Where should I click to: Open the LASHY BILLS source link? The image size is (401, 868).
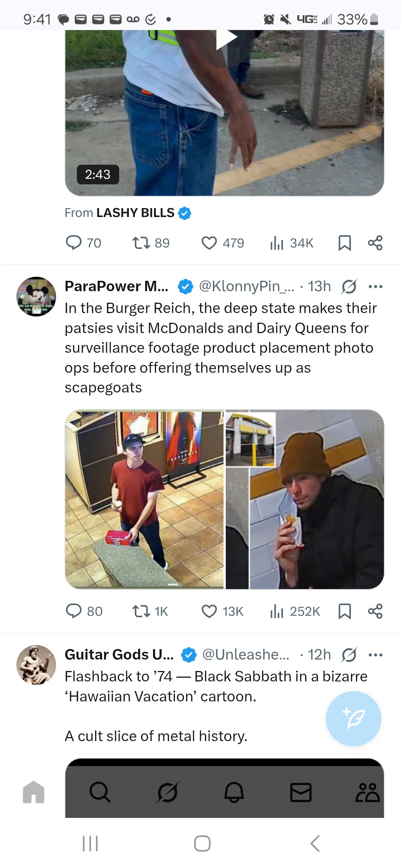pos(136,213)
